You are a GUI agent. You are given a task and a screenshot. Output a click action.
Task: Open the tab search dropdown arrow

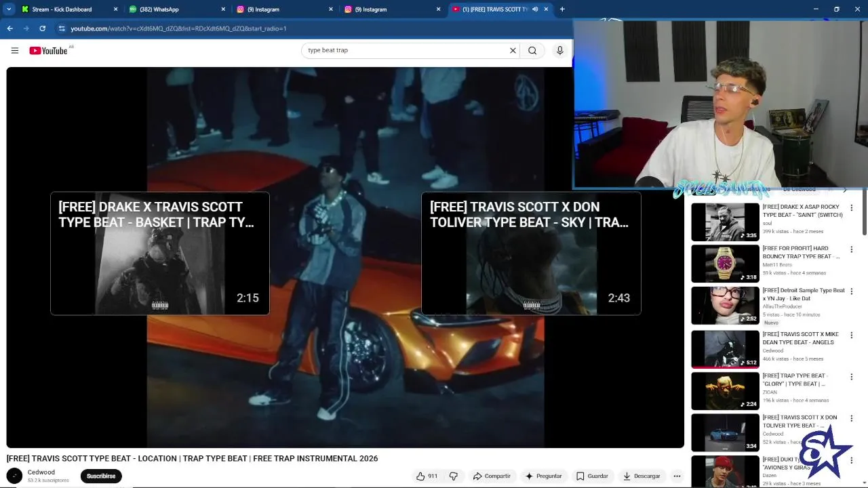[x=9, y=9]
